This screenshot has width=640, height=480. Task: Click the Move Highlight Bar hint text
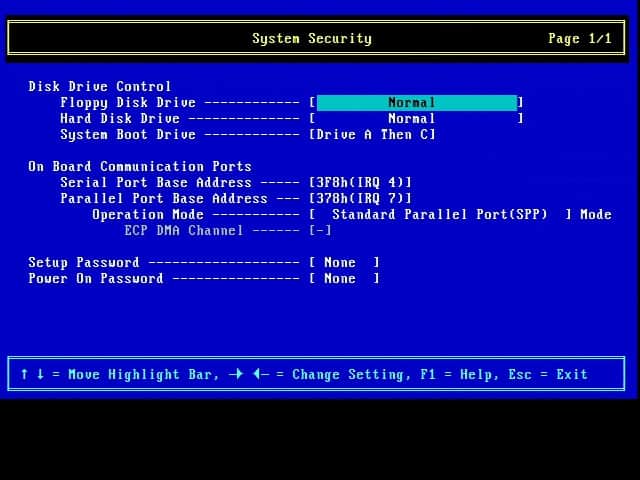143,375
